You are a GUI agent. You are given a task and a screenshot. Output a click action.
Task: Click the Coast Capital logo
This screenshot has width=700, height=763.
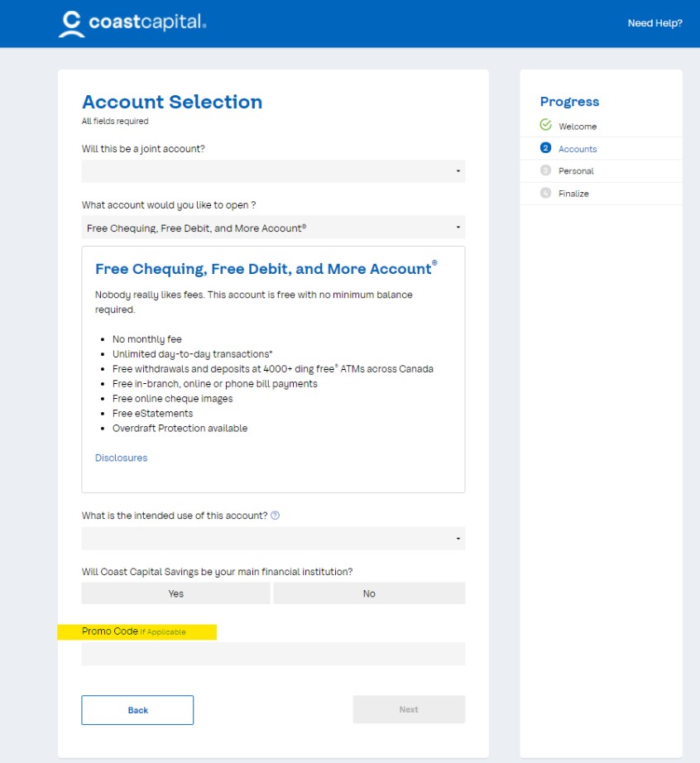point(132,23)
